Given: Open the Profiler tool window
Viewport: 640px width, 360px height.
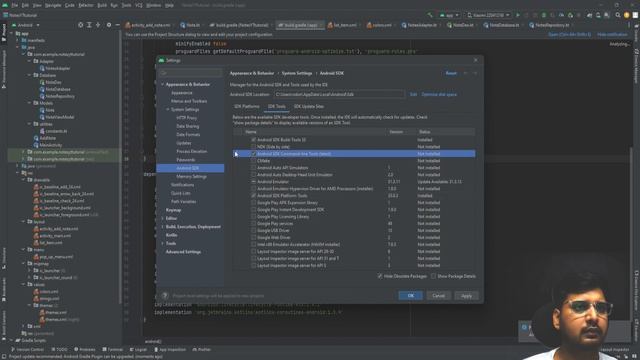Looking at the screenshot, I should (202, 349).
